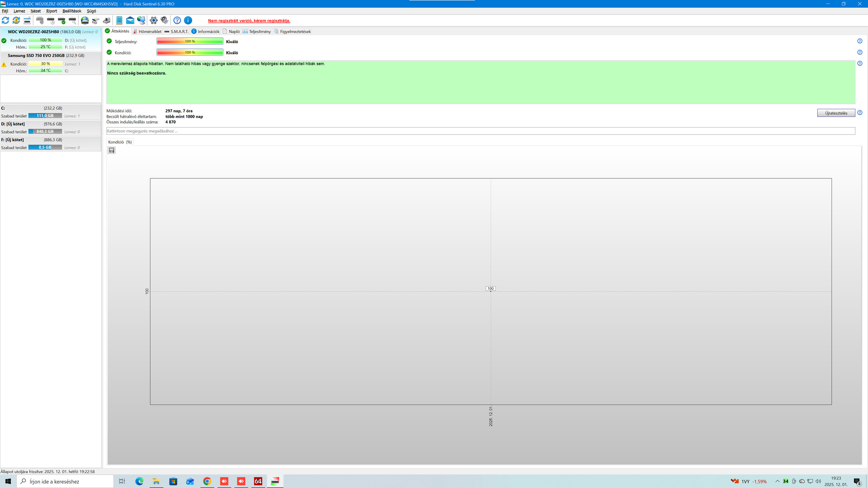Click the send email envelope icon
Viewport: 868px width, 488px height.
[130, 20]
